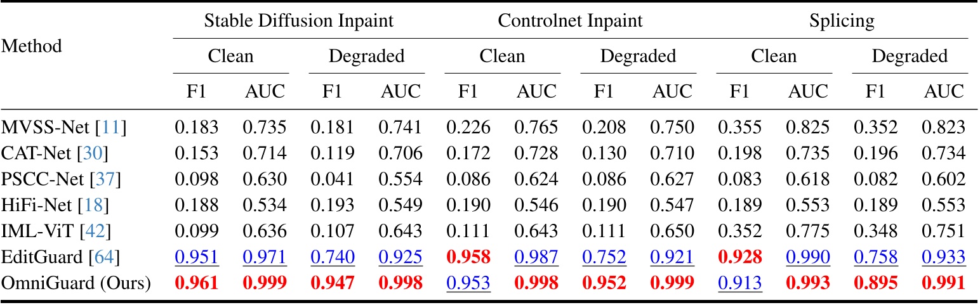Click the Splicing column group header
This screenshot has width=980, height=305.
[x=842, y=21]
